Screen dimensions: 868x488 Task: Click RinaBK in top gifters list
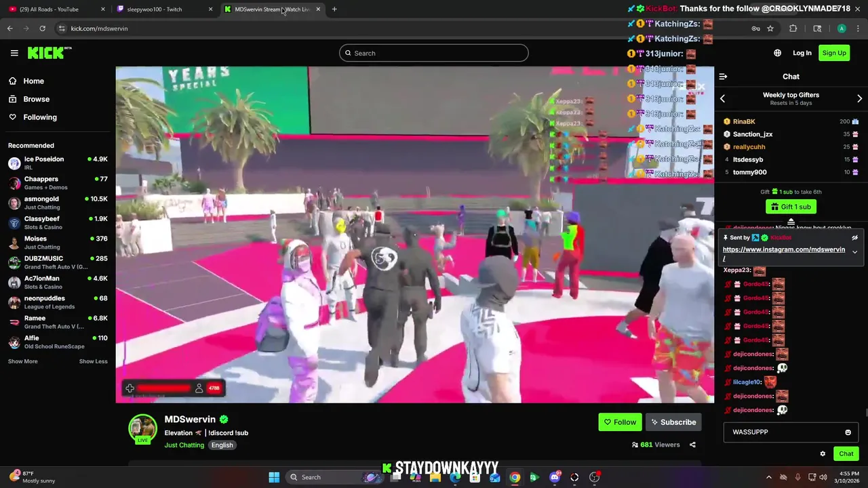743,121
